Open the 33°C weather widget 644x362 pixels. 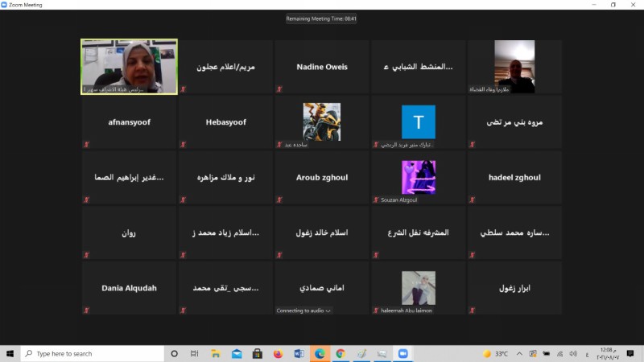coord(494,353)
